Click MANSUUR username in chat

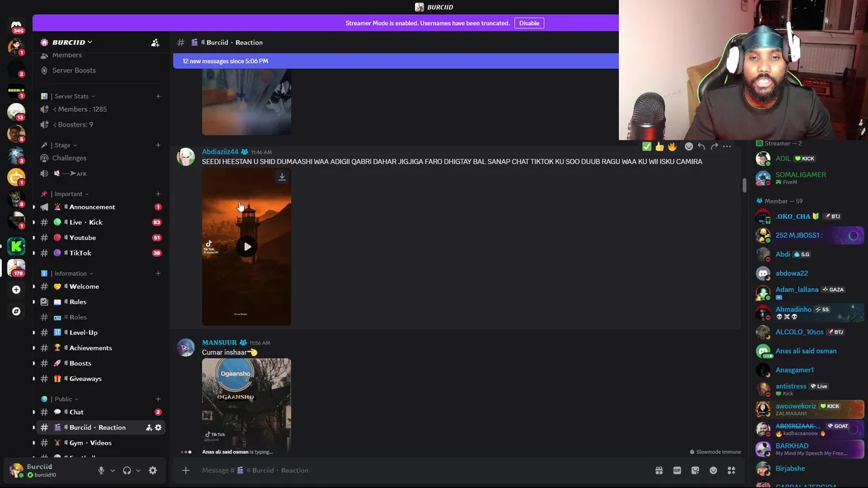click(x=219, y=342)
